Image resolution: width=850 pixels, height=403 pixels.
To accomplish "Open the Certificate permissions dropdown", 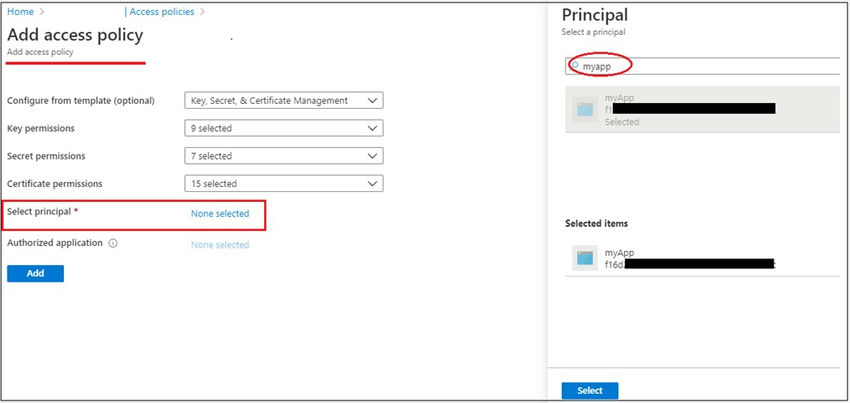I will coord(285,184).
